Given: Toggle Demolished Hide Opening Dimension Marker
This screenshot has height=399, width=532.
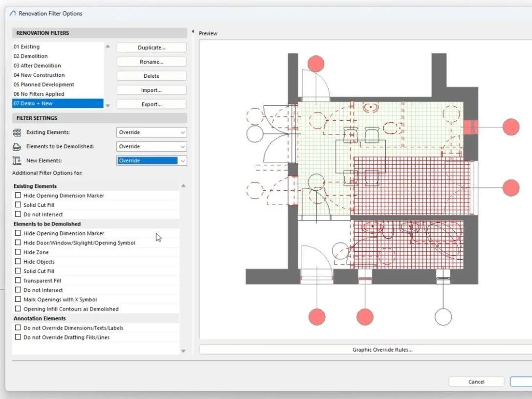Looking at the screenshot, I should tap(18, 233).
